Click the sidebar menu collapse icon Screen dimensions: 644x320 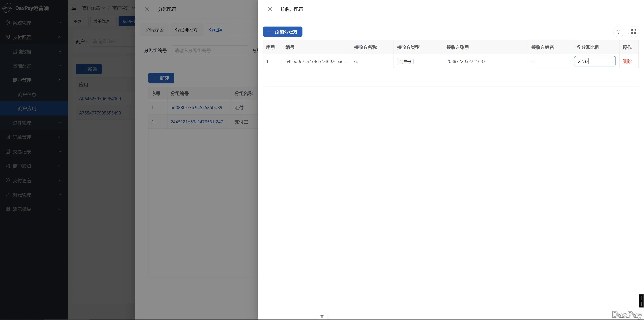pos(74,8)
